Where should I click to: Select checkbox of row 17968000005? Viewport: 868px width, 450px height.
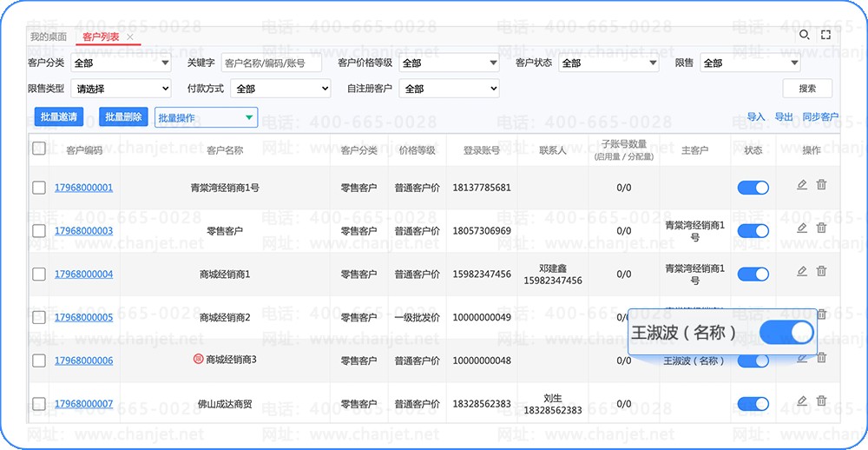pos(39,318)
